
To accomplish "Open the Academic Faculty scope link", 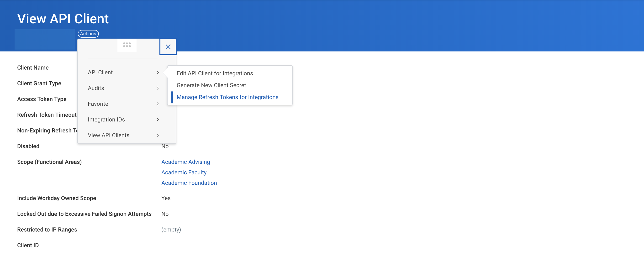I will coord(184,172).
